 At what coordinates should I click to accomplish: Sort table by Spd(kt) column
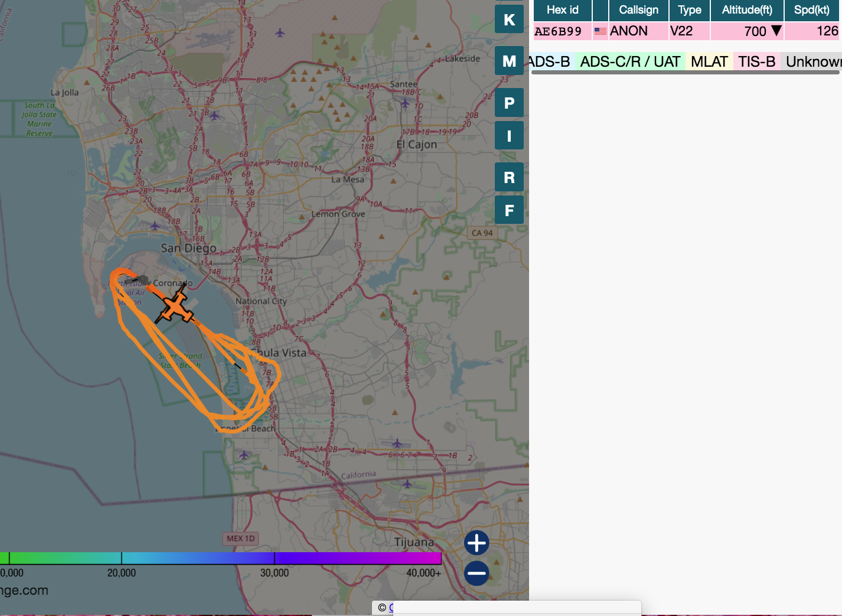coord(812,10)
